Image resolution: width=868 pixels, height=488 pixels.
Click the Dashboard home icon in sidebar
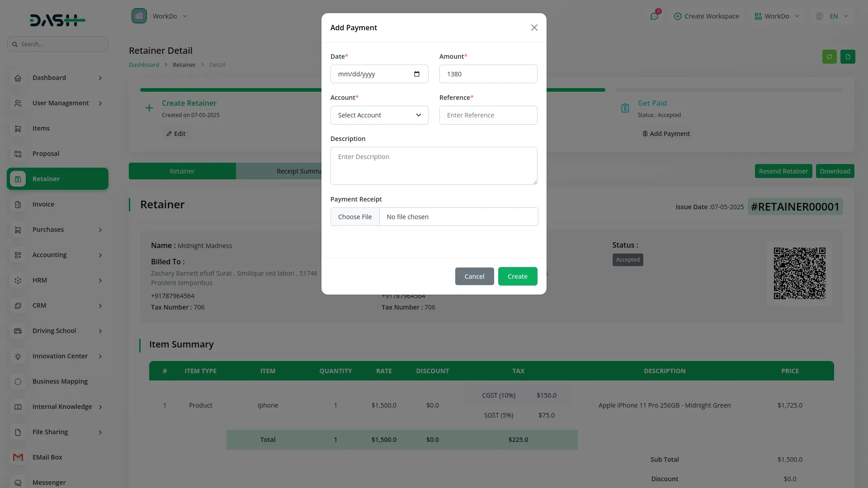pos(18,78)
